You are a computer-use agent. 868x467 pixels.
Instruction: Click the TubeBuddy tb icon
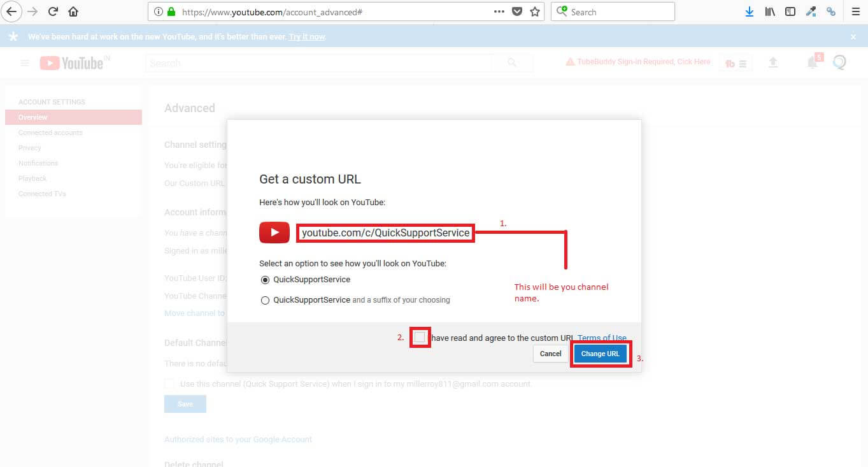[x=731, y=63]
